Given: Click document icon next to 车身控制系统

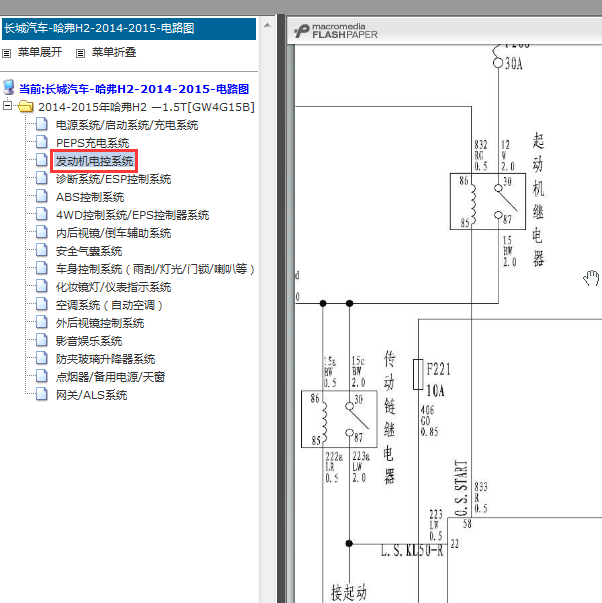Looking at the screenshot, I should (42, 268).
